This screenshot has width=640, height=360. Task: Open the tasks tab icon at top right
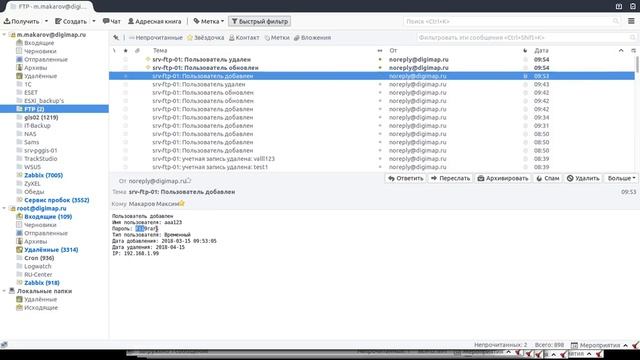pyautogui.click(x=633, y=6)
